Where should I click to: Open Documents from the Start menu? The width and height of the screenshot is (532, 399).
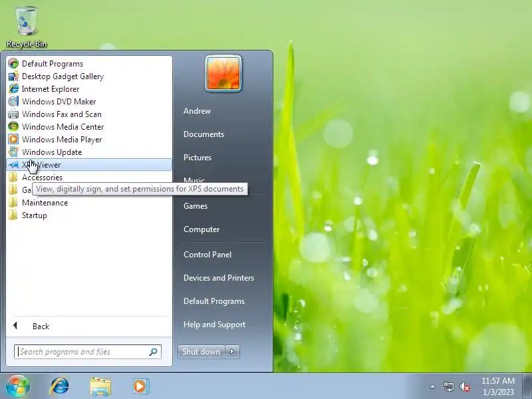[x=203, y=134]
